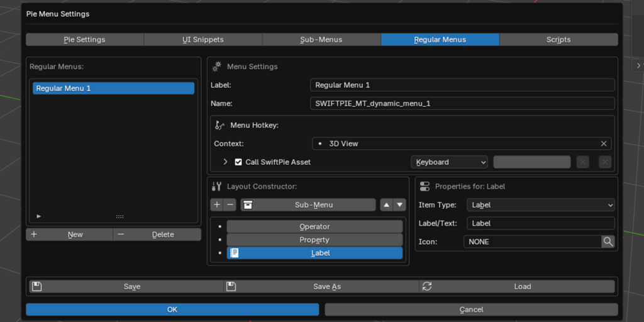
Task: Click the Properties for Label toggle icon
Action: coord(425,186)
